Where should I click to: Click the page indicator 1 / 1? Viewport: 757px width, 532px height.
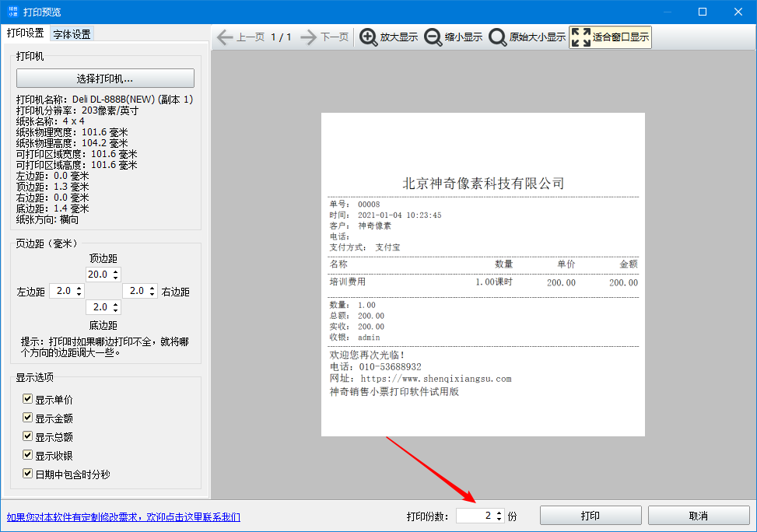[x=281, y=37]
